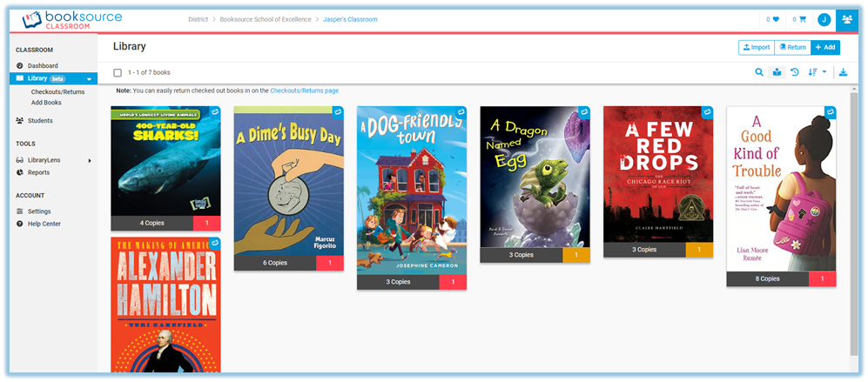The height and width of the screenshot is (382, 868).
Task: Open the 400-Year-Old Sharks book cover
Action: [x=165, y=161]
